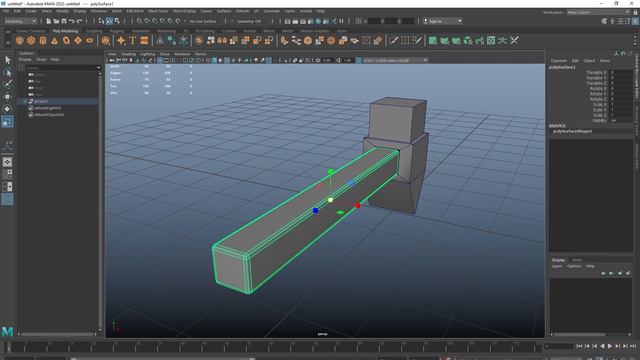Click the Maya logo bottom left
640x360 pixels.
click(7, 331)
